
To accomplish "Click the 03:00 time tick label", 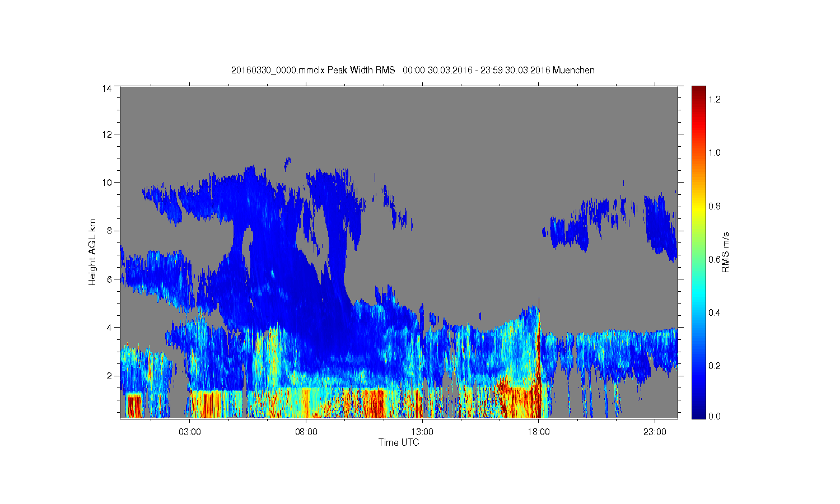I will pyautogui.click(x=190, y=432).
